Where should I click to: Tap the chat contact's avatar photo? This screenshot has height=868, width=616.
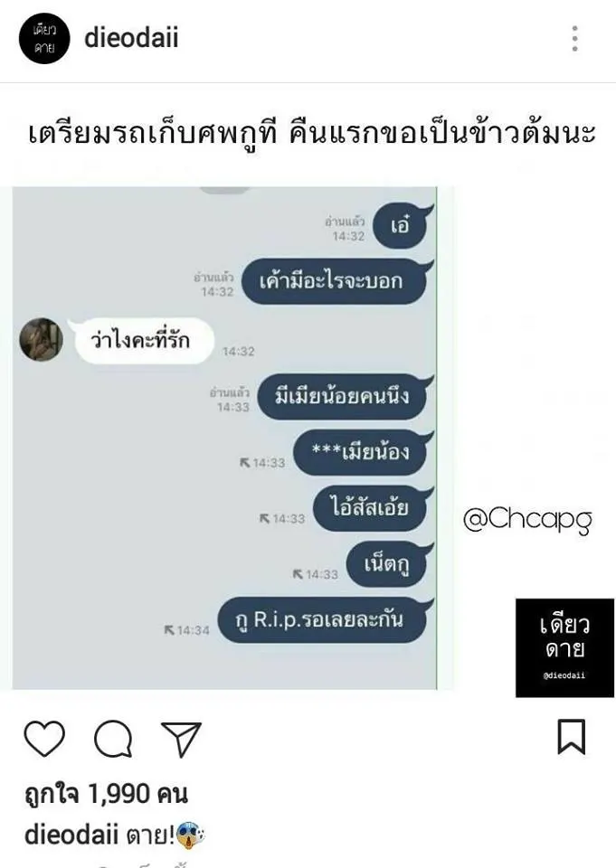pos(41,339)
